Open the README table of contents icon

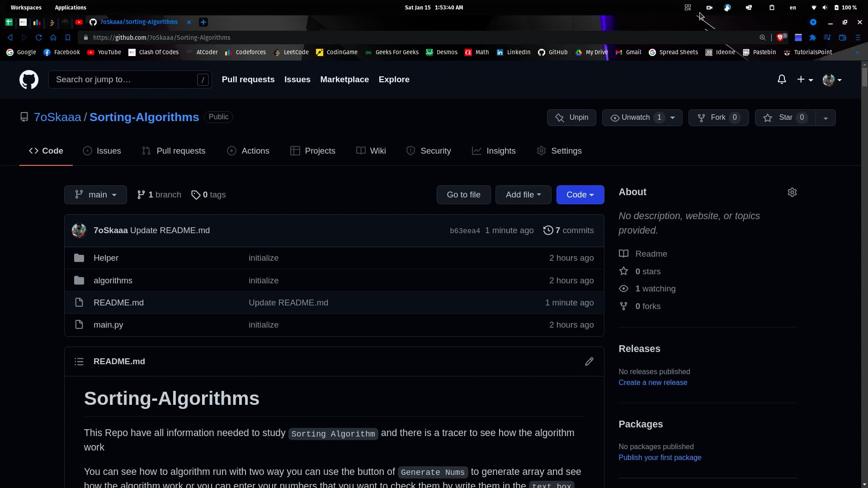(x=79, y=361)
